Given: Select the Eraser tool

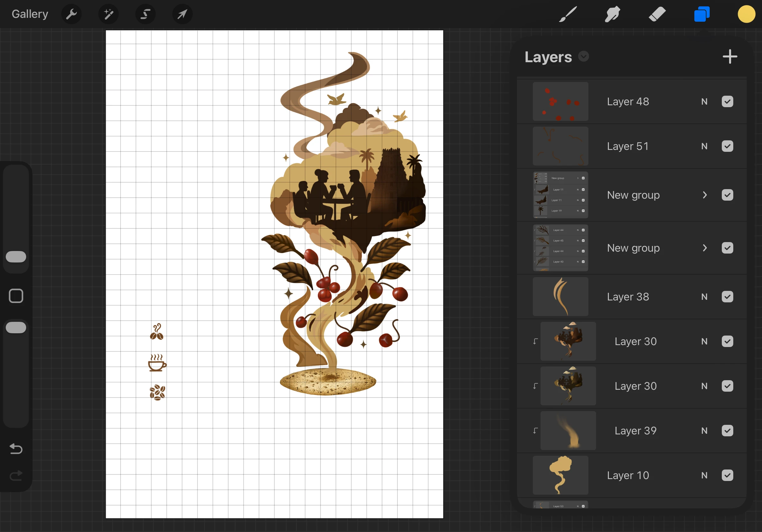Looking at the screenshot, I should click(x=657, y=14).
